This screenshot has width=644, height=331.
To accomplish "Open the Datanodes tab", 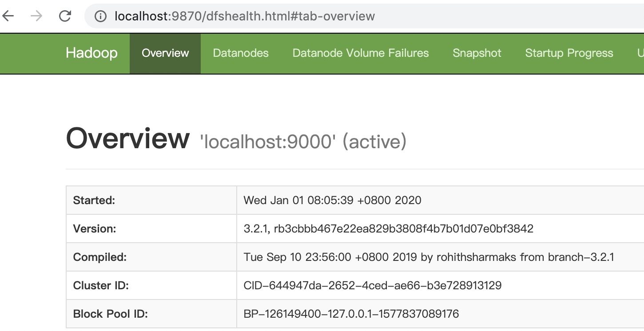I will click(241, 53).
